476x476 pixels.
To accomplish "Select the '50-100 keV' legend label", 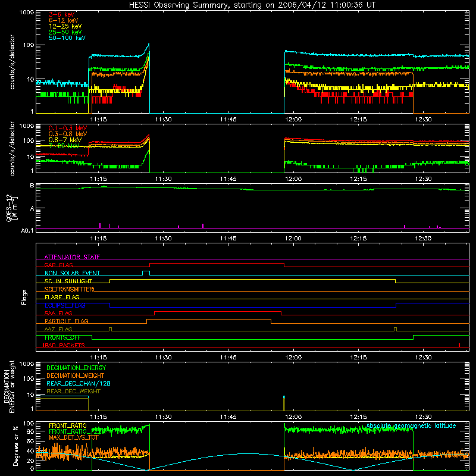I will pos(67,38).
